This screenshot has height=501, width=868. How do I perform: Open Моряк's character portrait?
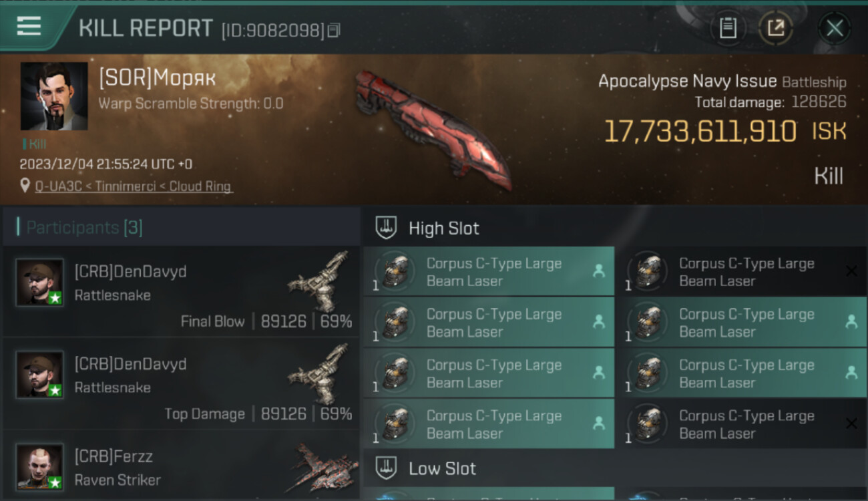pos(54,96)
